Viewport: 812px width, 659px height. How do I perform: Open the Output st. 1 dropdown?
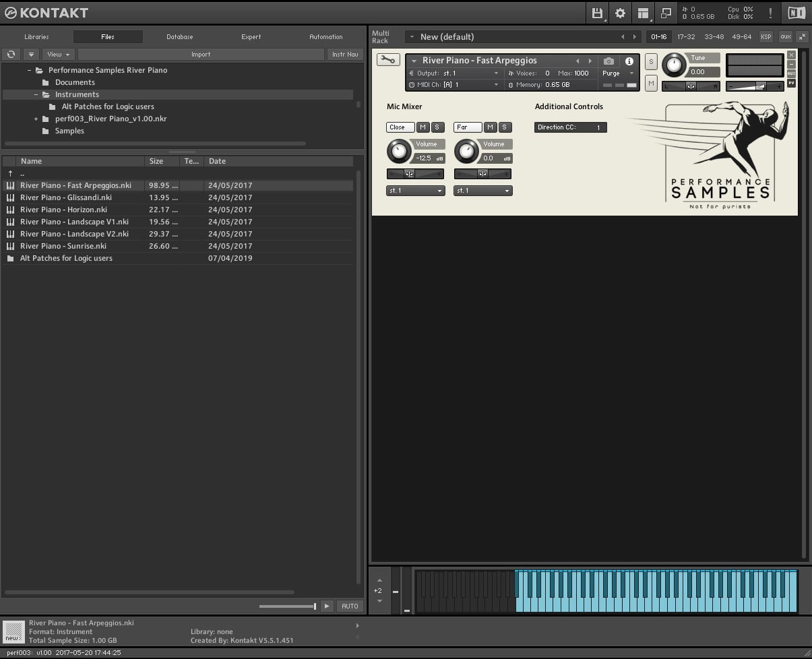point(455,73)
